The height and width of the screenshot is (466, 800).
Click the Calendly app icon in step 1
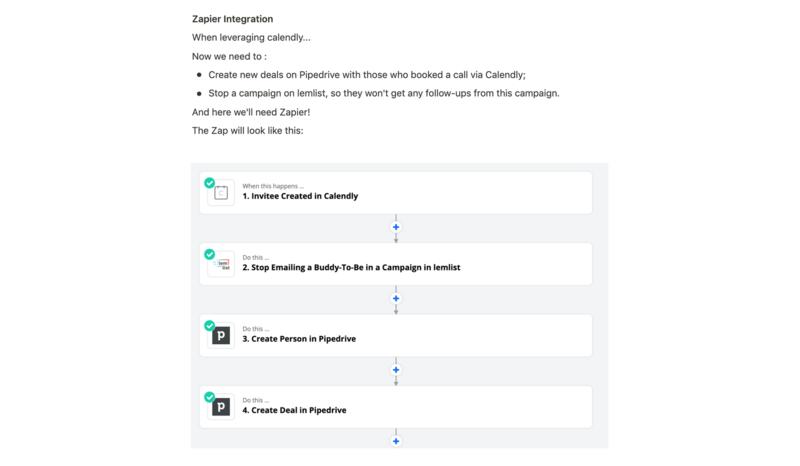[221, 193]
